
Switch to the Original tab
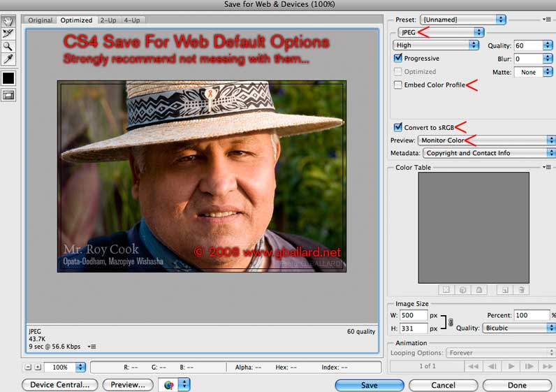point(40,20)
